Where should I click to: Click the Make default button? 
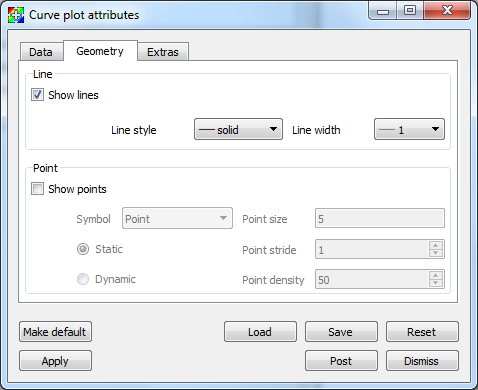click(x=55, y=332)
